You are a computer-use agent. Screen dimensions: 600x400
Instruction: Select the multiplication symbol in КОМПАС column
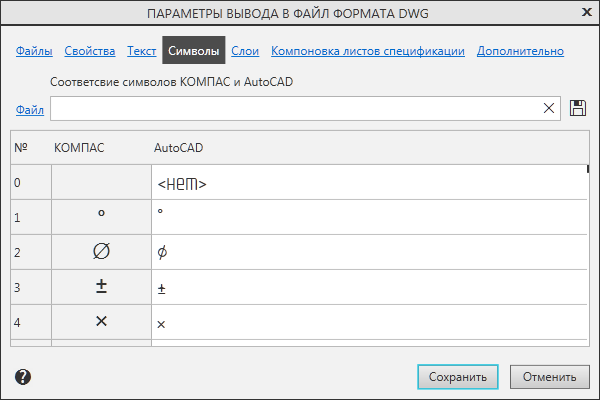pos(101,322)
